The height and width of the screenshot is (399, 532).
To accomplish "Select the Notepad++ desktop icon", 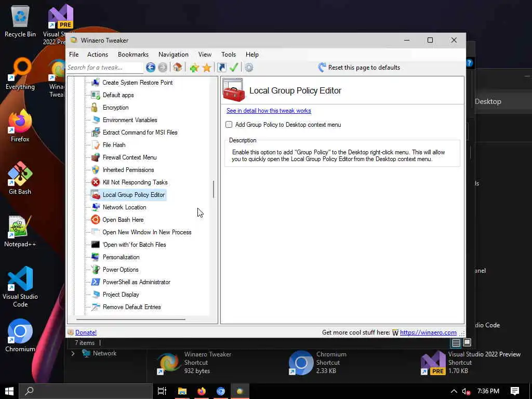I will coord(20,231).
